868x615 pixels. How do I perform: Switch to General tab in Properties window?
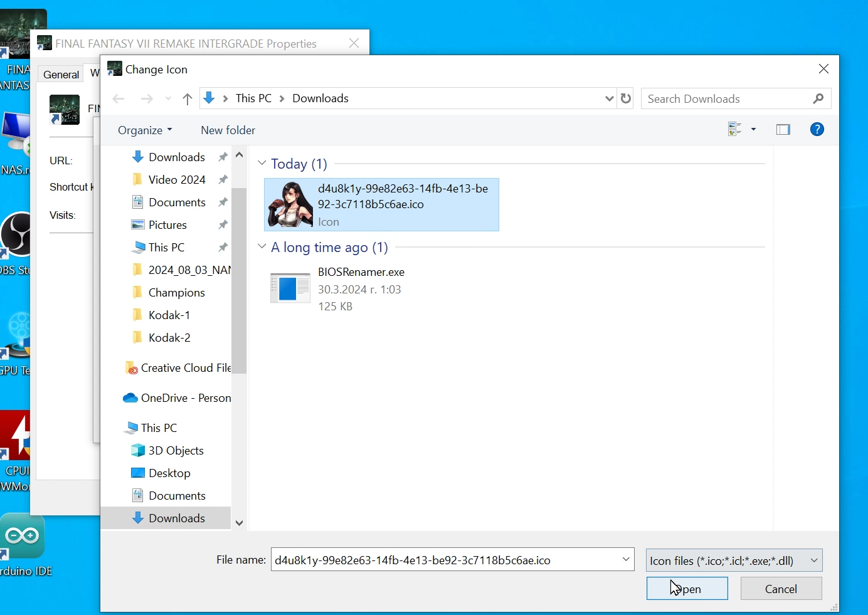(x=61, y=75)
